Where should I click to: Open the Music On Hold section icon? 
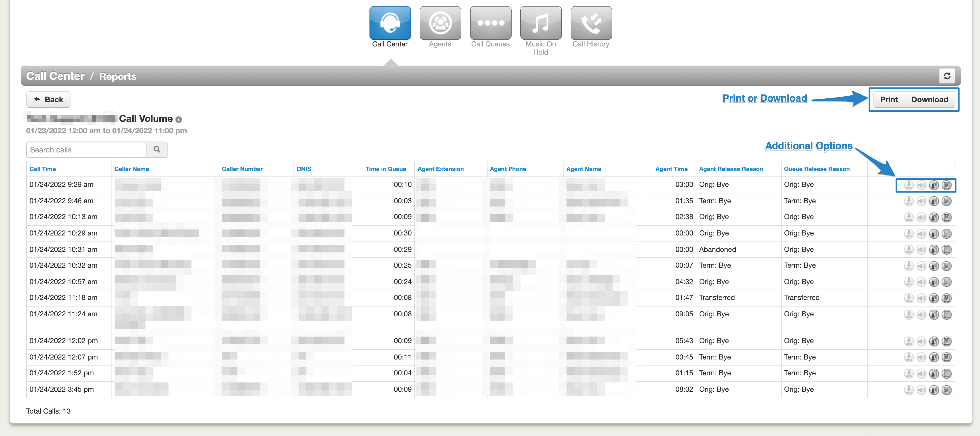(x=541, y=23)
